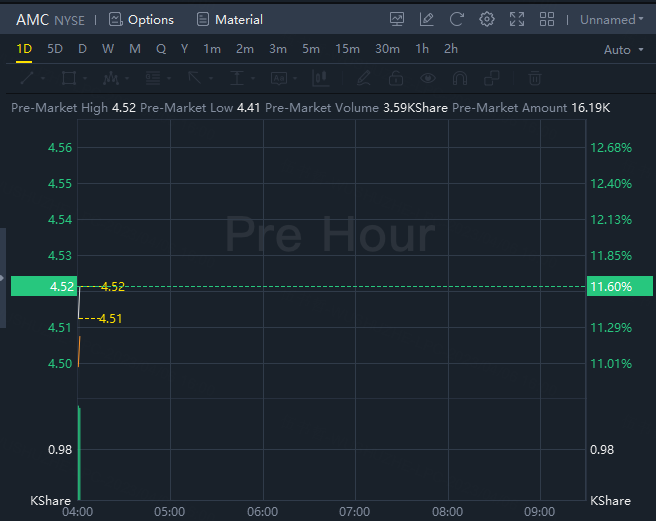The image size is (656, 521).
Task: Open the Unnamed template dropdown
Action: point(612,20)
